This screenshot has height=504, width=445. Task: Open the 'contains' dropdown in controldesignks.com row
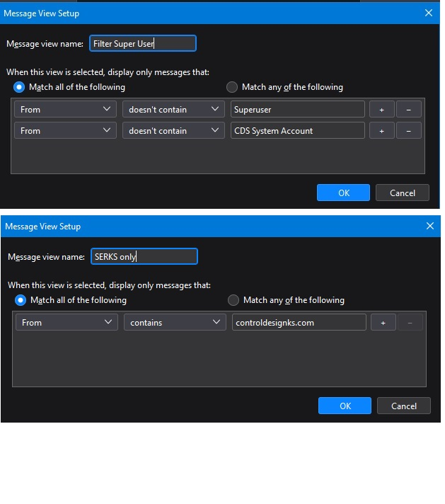(x=175, y=322)
